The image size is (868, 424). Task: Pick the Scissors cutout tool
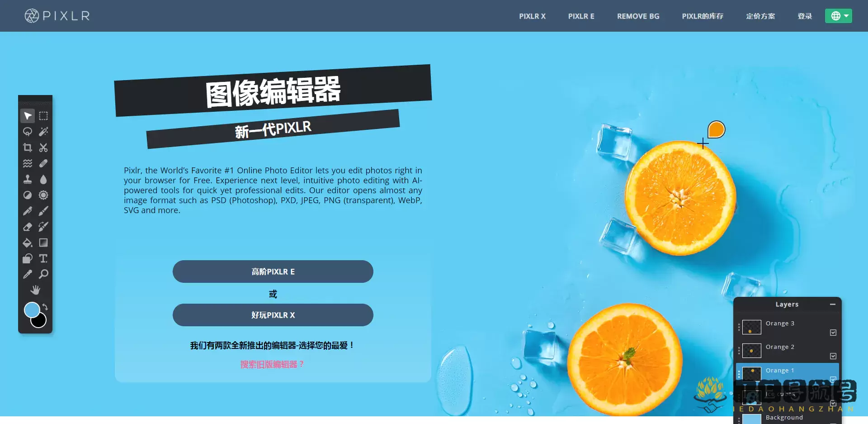coord(43,148)
